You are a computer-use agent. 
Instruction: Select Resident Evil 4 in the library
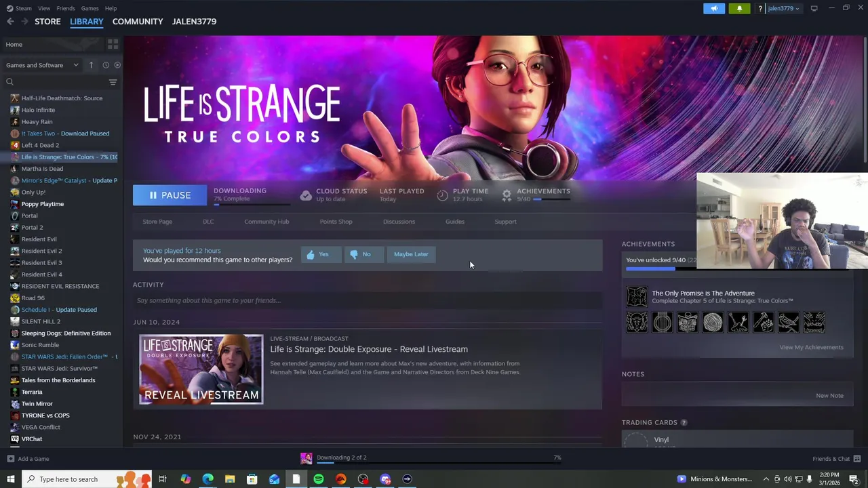(x=41, y=274)
